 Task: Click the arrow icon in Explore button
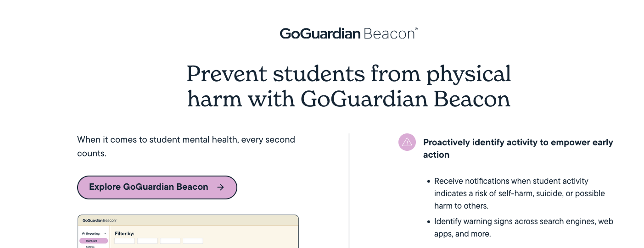pyautogui.click(x=220, y=187)
